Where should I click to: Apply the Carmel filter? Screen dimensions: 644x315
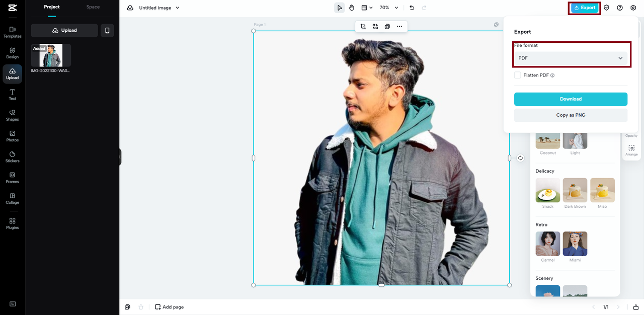(x=548, y=244)
